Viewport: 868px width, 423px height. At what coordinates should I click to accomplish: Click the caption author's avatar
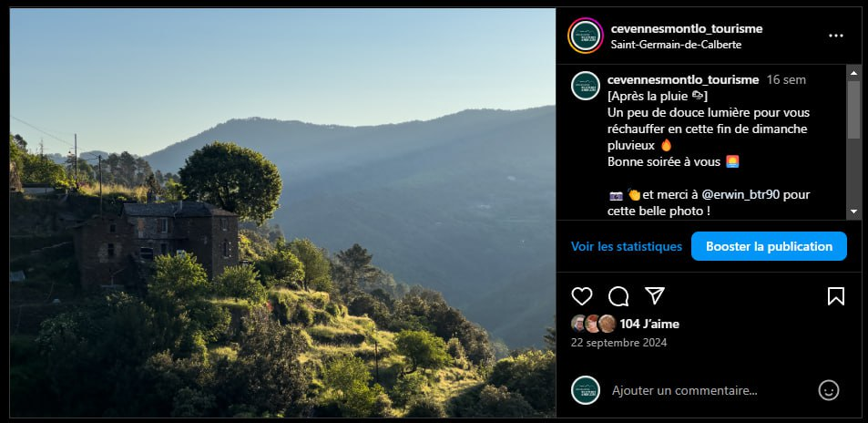click(x=586, y=86)
